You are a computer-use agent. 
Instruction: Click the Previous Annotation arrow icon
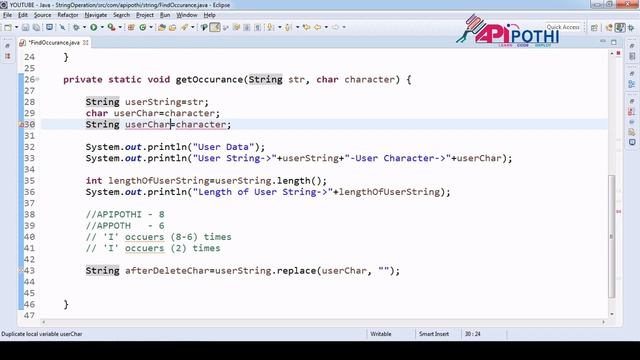click(x=288, y=27)
